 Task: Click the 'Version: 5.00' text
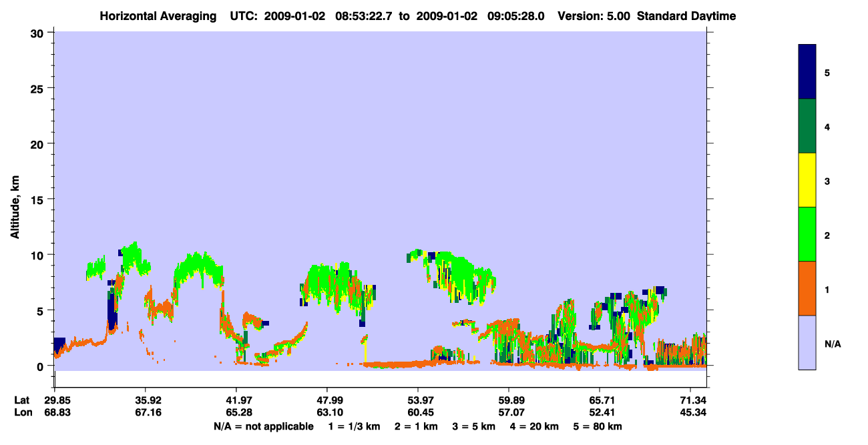[594, 16]
